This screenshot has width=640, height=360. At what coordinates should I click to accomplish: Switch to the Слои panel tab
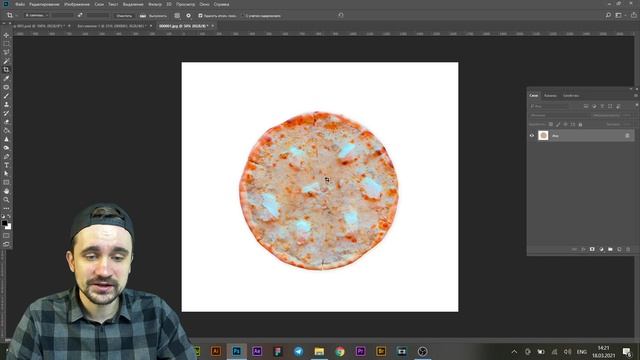[x=534, y=96]
